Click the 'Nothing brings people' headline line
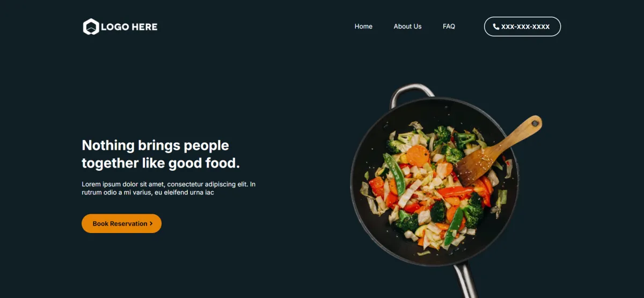The width and height of the screenshot is (644, 298). tap(155, 145)
